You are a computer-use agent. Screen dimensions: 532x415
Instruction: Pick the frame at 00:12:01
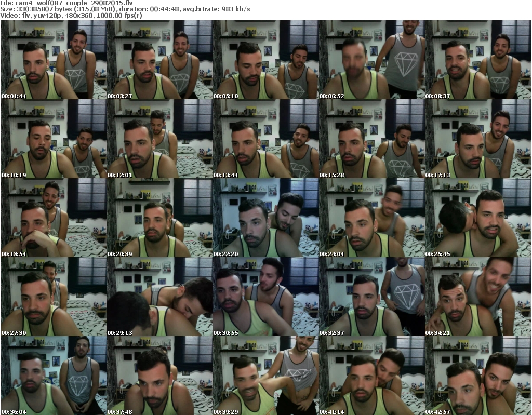pyautogui.click(x=160, y=139)
